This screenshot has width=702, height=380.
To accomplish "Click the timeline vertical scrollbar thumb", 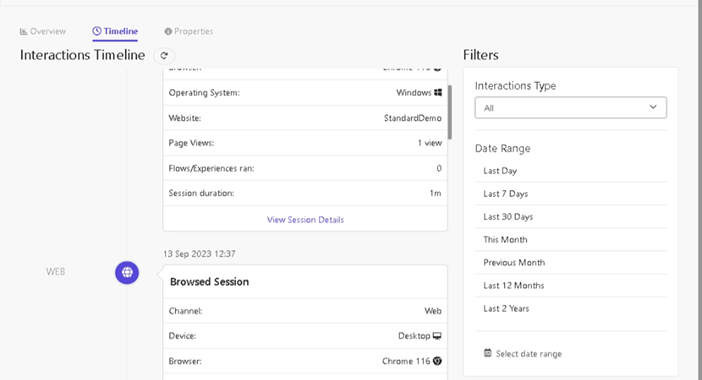I will (449, 112).
